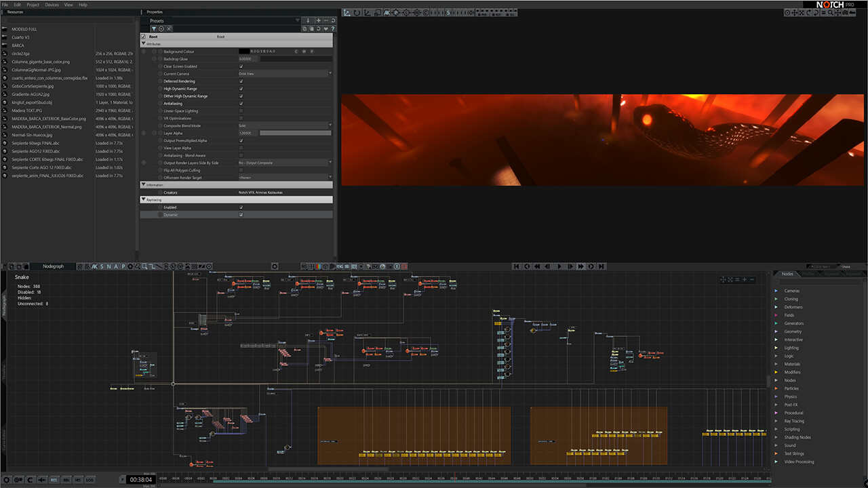Open the View menu
Screen dimensions: 868x488
tap(68, 5)
